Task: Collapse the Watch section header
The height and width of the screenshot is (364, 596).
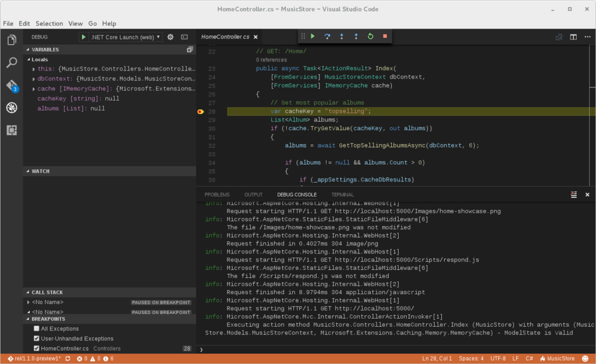Action: [40, 172]
